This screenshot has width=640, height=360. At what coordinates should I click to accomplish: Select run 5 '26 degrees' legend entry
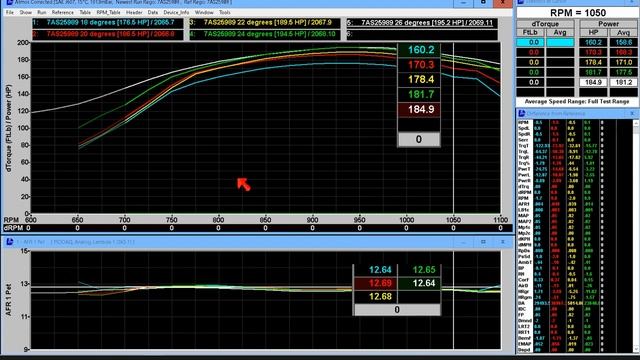pyautogui.click(x=422, y=23)
